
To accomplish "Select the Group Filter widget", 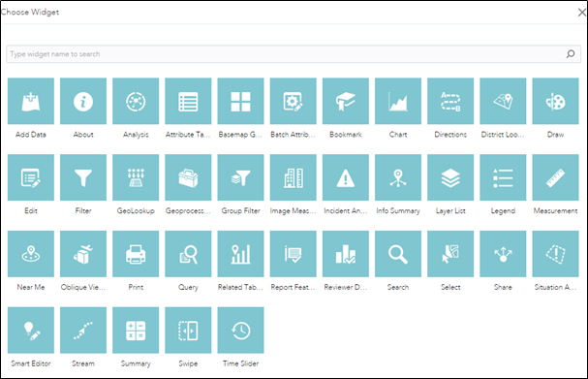I will (x=241, y=177).
